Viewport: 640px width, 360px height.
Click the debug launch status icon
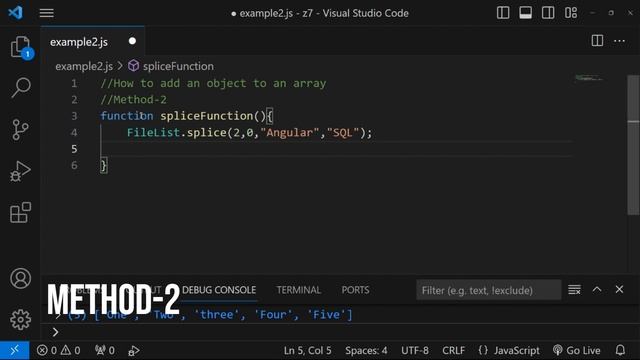click(133, 351)
